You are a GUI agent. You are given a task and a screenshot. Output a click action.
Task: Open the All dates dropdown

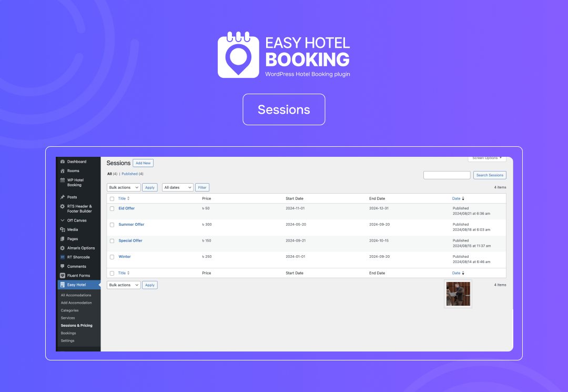tap(178, 187)
